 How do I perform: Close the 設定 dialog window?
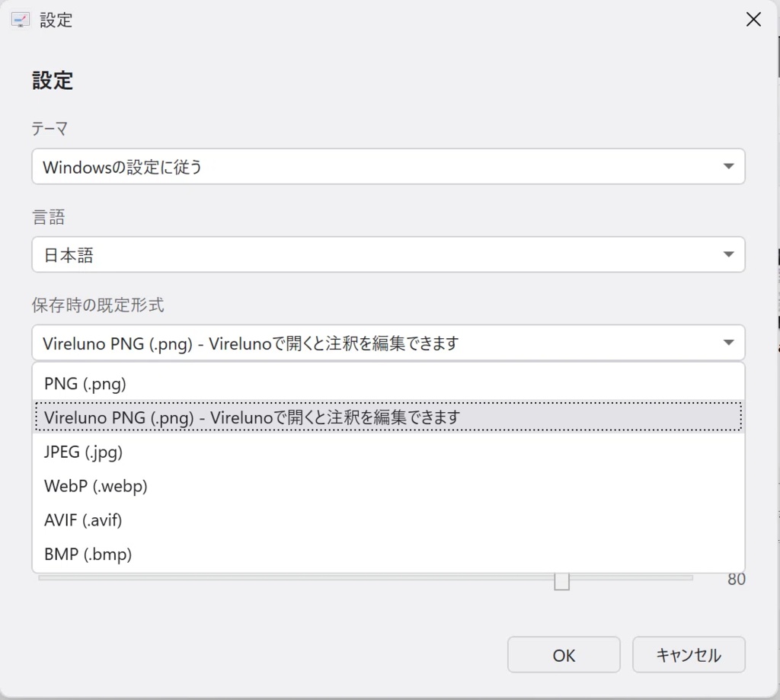pos(753,19)
